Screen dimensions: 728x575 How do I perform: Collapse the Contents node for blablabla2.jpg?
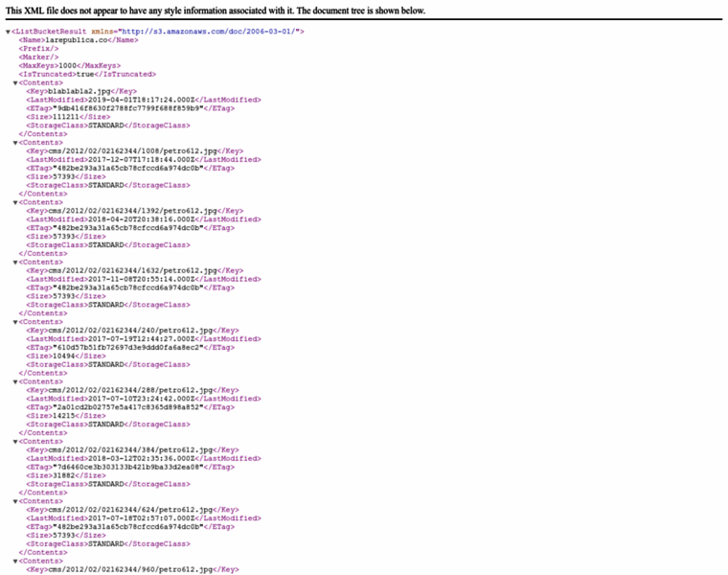[x=15, y=82]
